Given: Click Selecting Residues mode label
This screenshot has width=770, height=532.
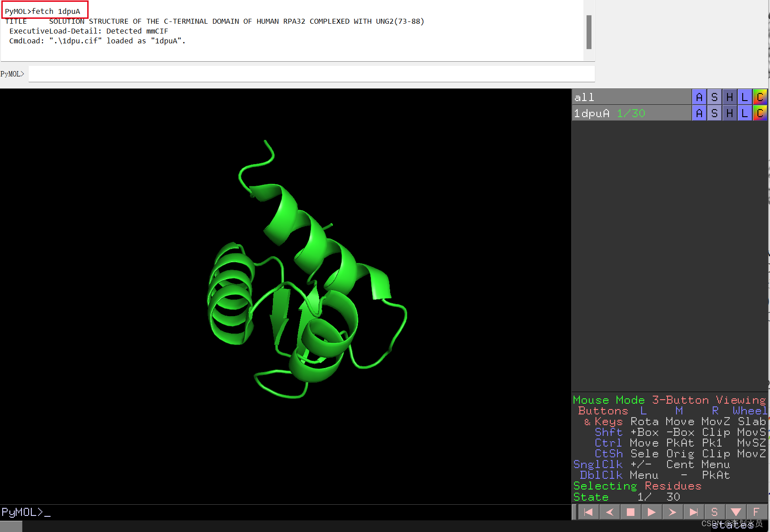Looking at the screenshot, I should click(x=637, y=486).
